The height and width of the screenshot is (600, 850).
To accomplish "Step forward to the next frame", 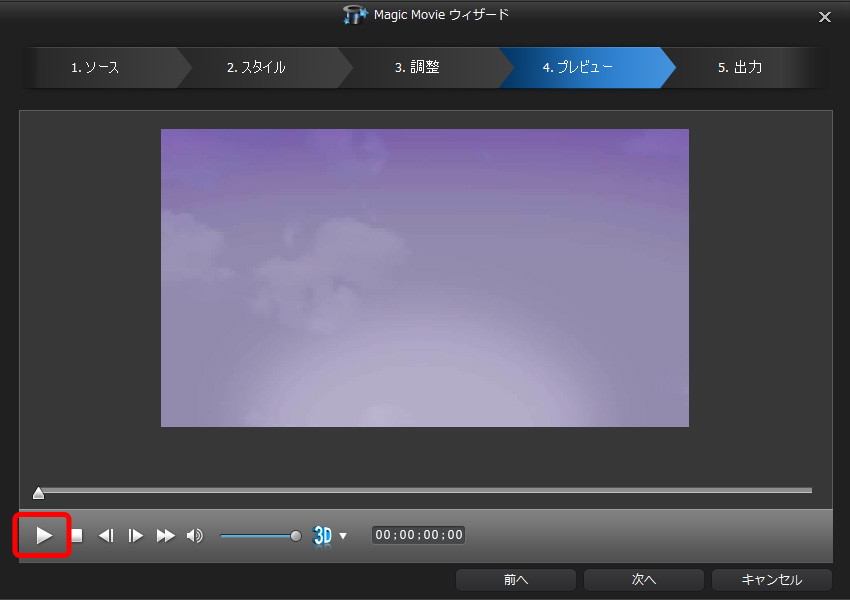I will coord(135,536).
